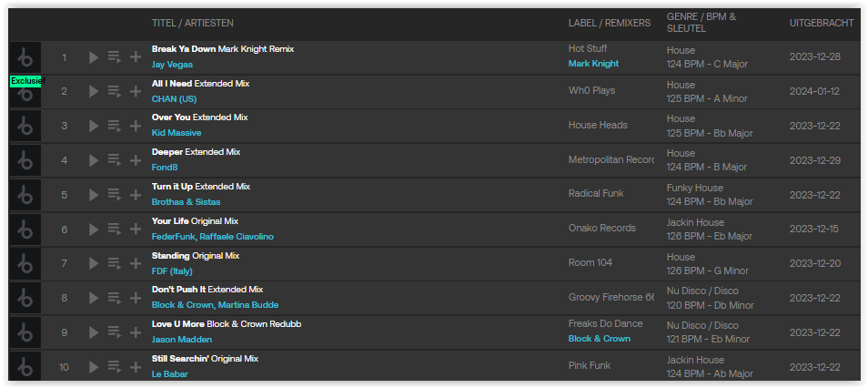Add Still Searchin' to a playlist

[135, 367]
